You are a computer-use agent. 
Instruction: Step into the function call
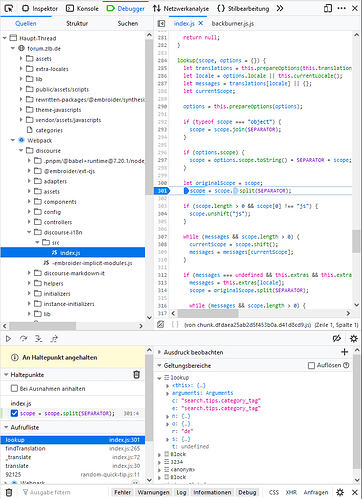click(39, 339)
